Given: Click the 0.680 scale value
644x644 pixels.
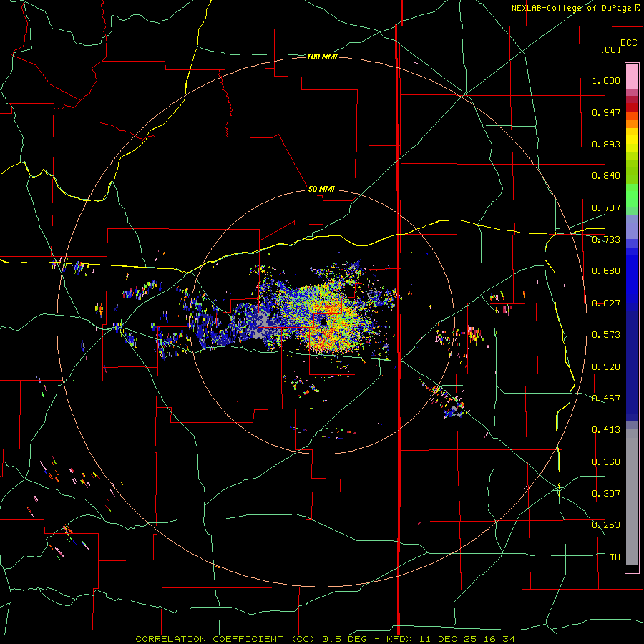Looking at the screenshot, I should pos(606,271).
